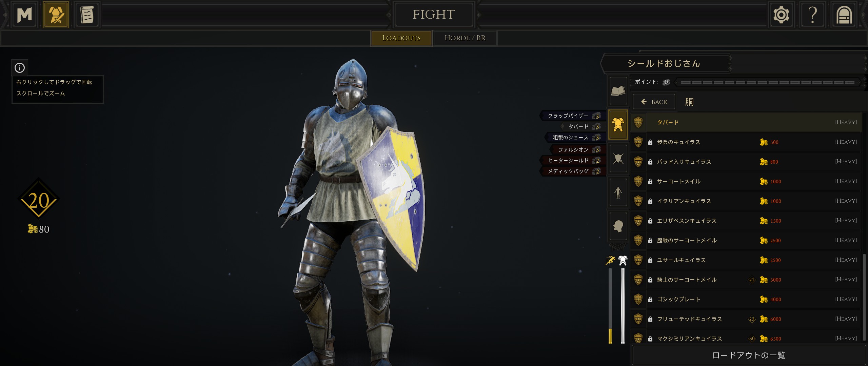Select the weapons shield category icon
Viewport: 868px width, 366px height.
pos(618,159)
